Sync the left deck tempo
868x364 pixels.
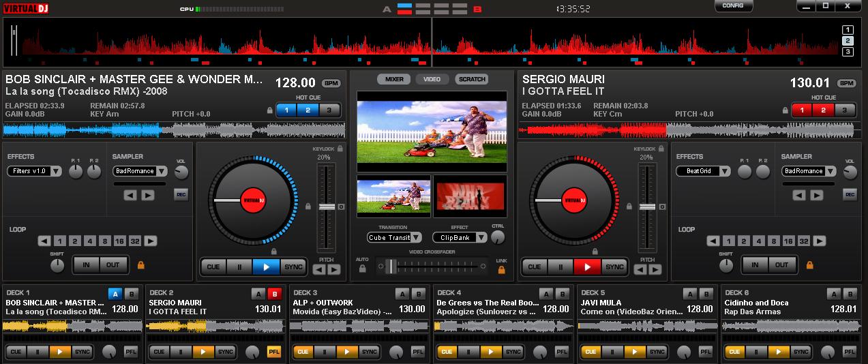(x=293, y=267)
